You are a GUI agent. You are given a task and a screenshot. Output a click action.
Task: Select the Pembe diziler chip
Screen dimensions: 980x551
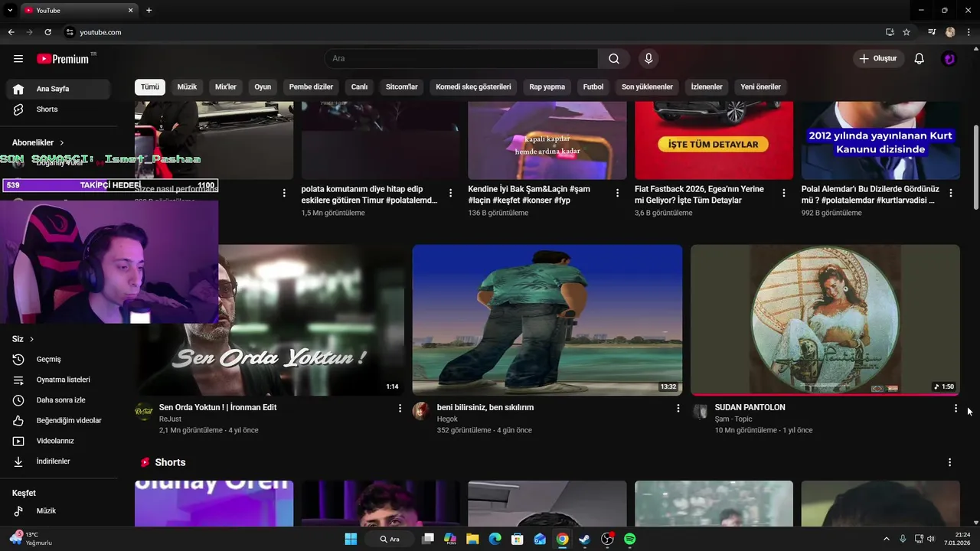311,86
